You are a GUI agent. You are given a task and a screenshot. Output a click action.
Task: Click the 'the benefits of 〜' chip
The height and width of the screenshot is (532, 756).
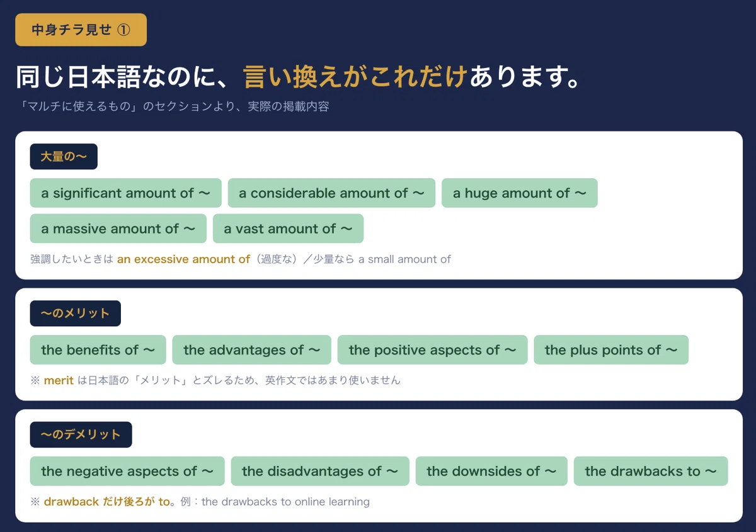point(98,350)
